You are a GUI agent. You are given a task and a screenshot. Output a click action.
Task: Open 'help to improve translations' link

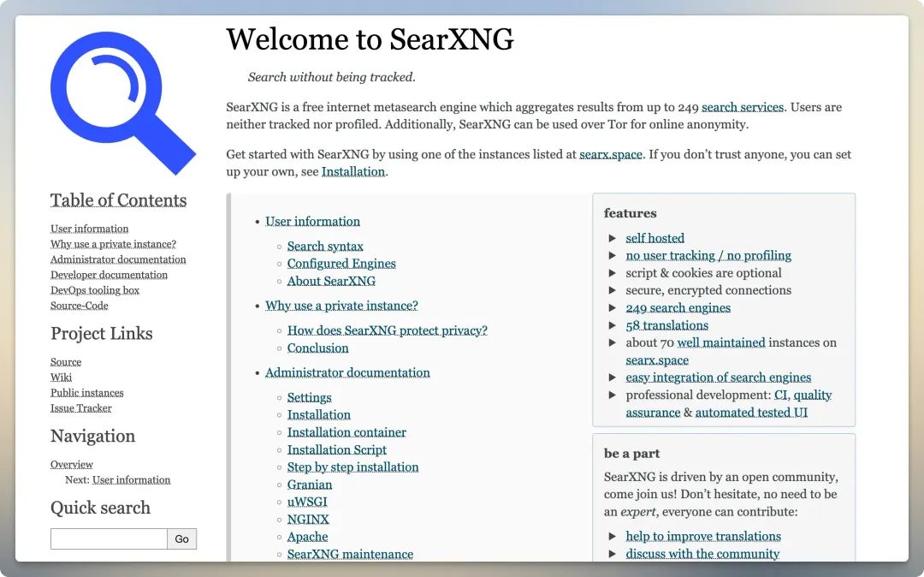click(703, 537)
